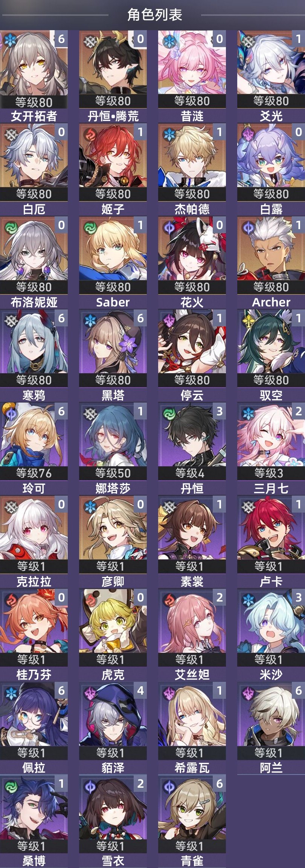Select the 丹恒•腾荒 name label
The height and width of the screenshot is (868, 305).
tap(113, 116)
